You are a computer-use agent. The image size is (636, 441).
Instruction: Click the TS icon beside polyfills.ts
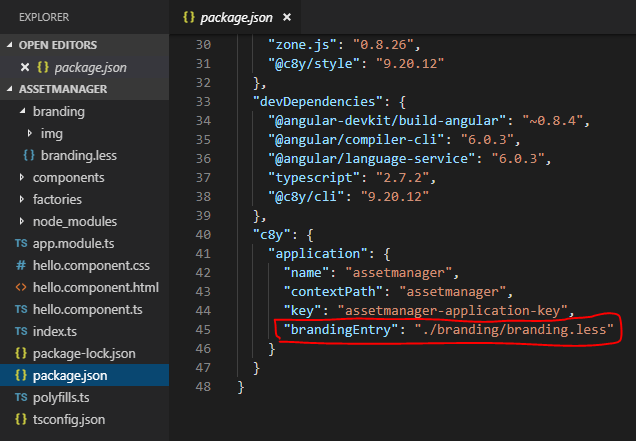(21, 397)
